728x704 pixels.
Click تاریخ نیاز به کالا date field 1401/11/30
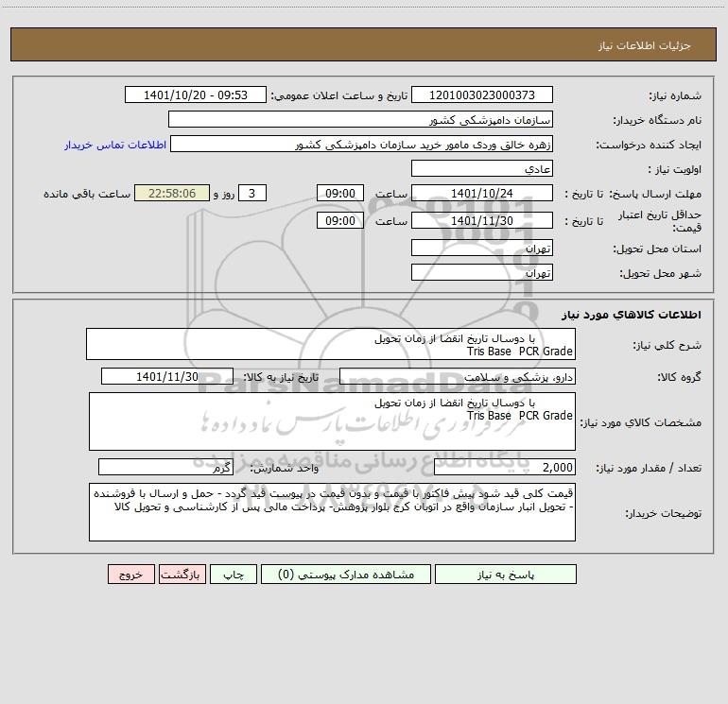point(167,376)
